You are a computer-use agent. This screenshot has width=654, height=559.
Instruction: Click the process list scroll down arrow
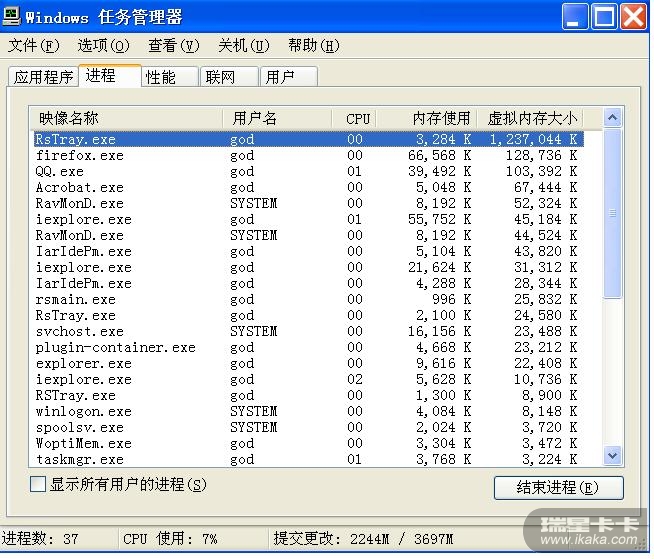pos(612,455)
